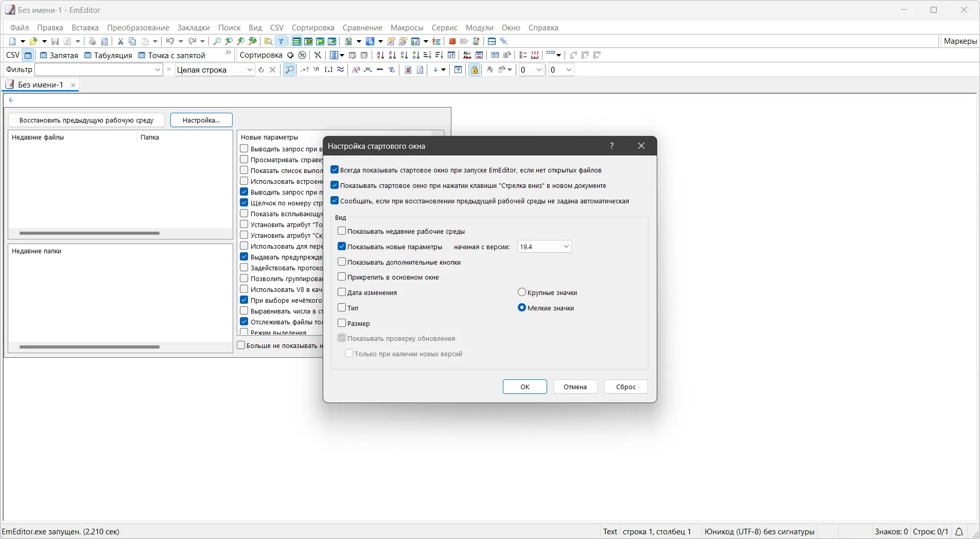Screen dimensions: 980x539
Task: Open the Правка menu
Action: click(x=50, y=28)
